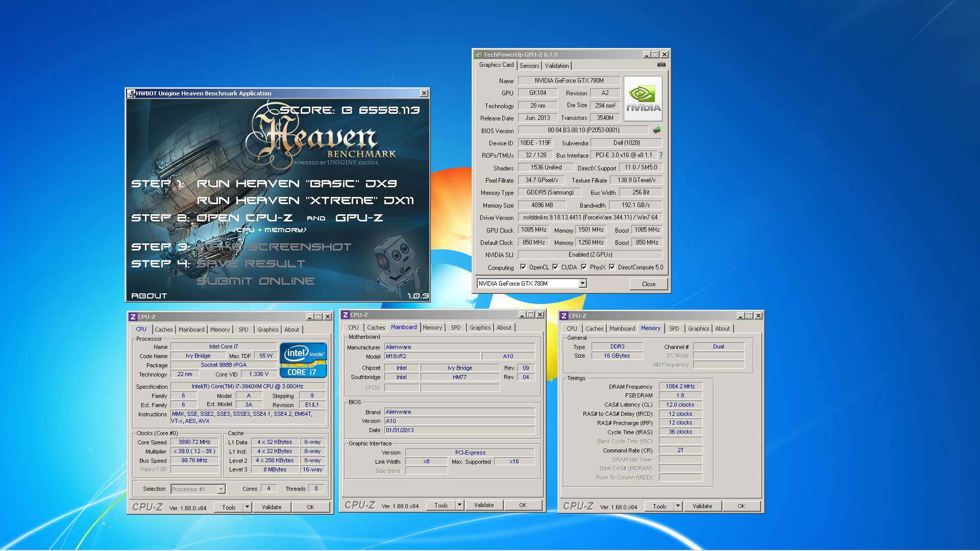Open SPD tab in CPU-Z CPU window
The height and width of the screenshot is (551, 980).
tap(243, 330)
